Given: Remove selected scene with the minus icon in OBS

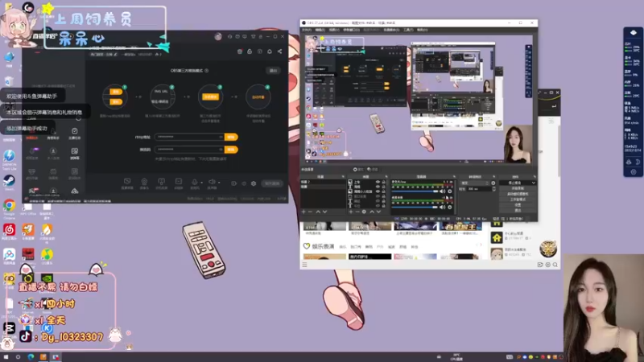Looking at the screenshot, I should 310,212.
